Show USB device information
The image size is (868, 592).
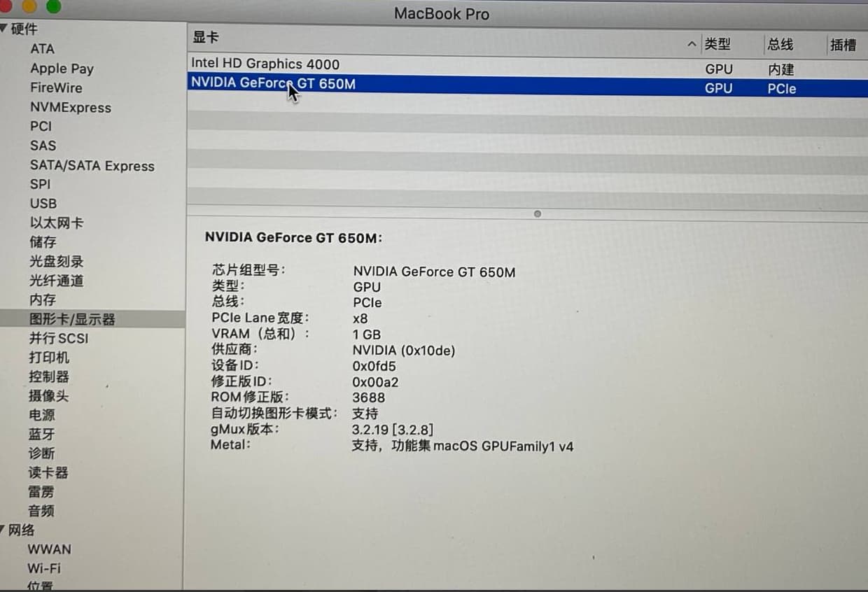tap(43, 204)
